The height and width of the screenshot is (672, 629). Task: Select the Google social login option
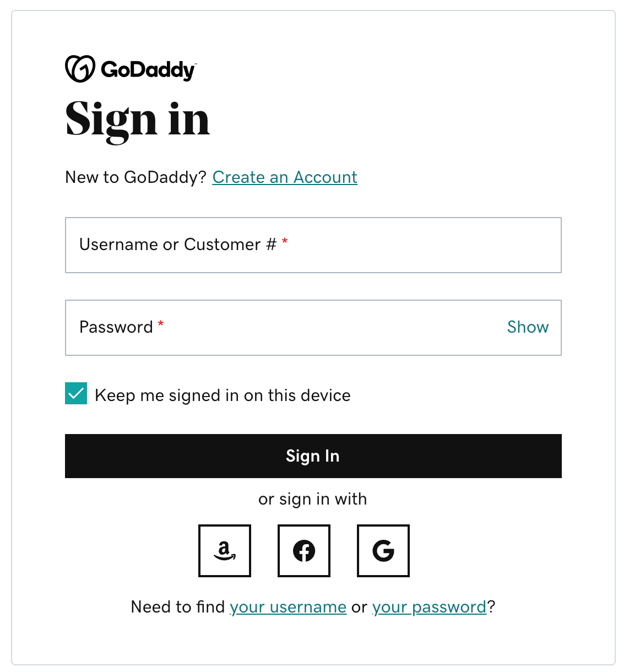pos(383,551)
